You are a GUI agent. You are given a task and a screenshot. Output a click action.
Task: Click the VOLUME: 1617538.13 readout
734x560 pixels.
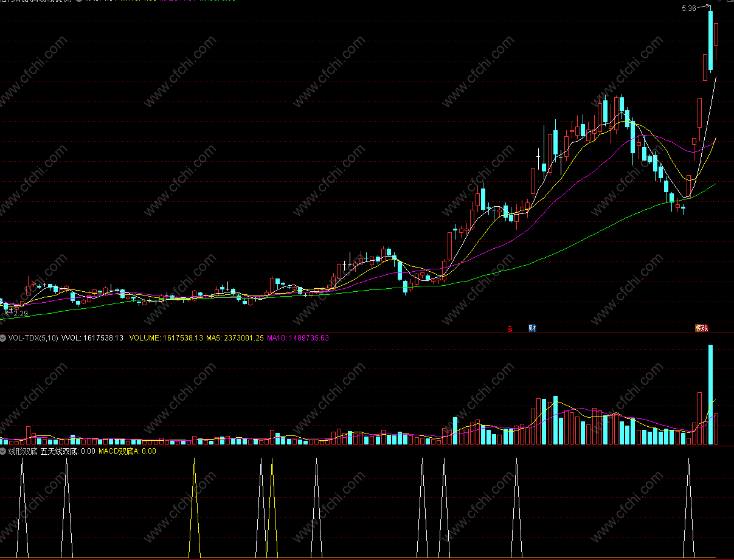[167, 337]
